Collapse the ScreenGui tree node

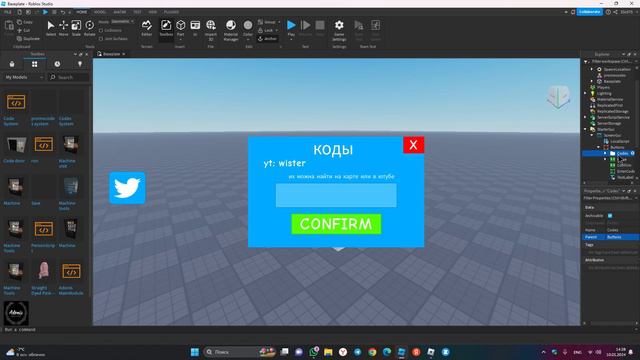pos(592,135)
